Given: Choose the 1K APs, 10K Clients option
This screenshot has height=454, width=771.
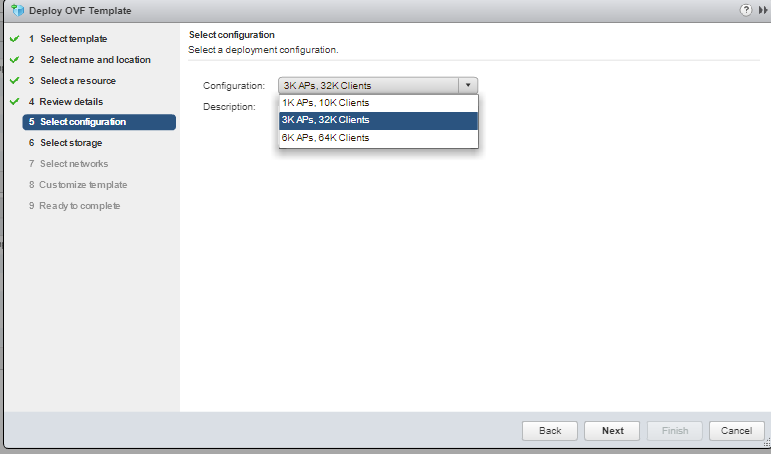Looking at the screenshot, I should [378, 103].
